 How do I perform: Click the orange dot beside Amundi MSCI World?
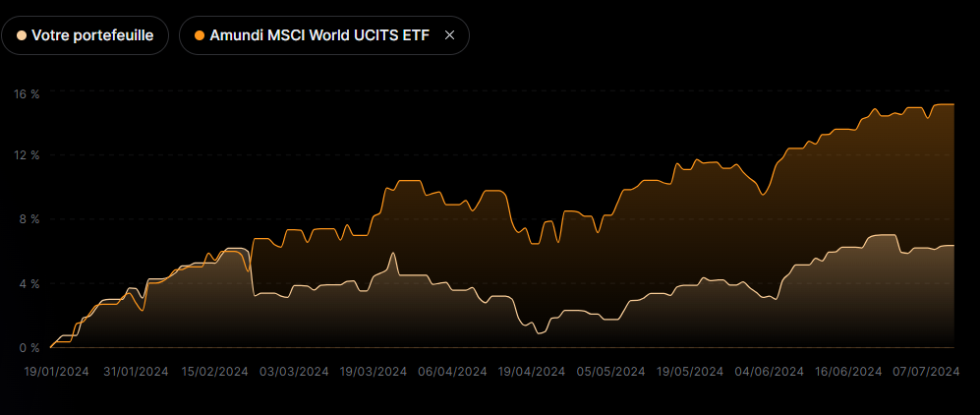click(x=200, y=35)
